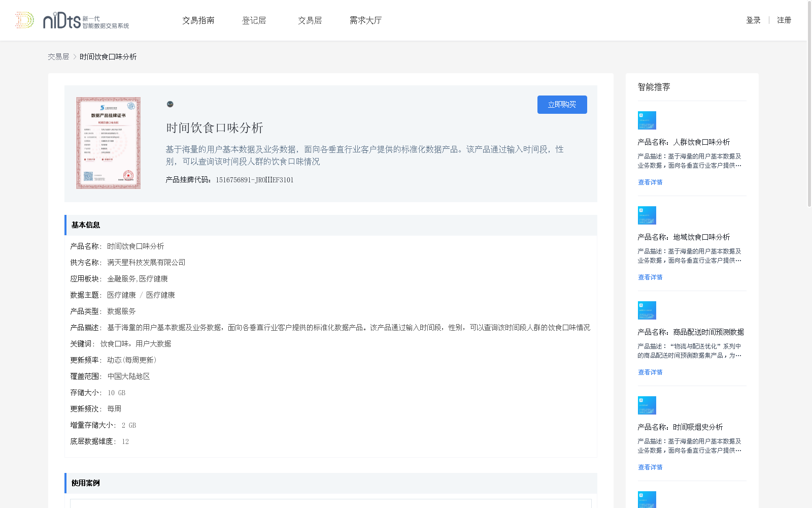This screenshot has height=508, width=812.
Task: Click product title 时间饮食口味分析 heading
Action: point(215,128)
